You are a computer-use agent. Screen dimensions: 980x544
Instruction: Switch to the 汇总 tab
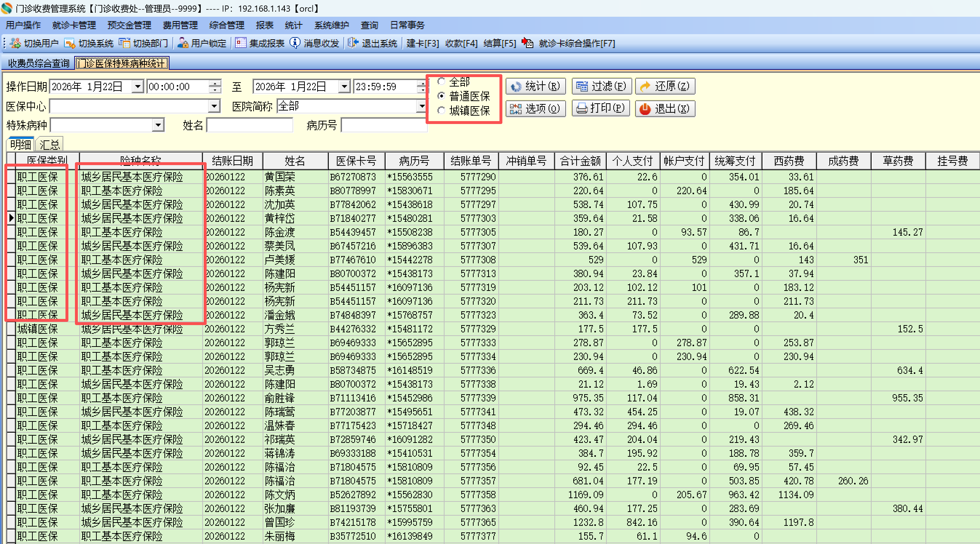click(x=49, y=145)
